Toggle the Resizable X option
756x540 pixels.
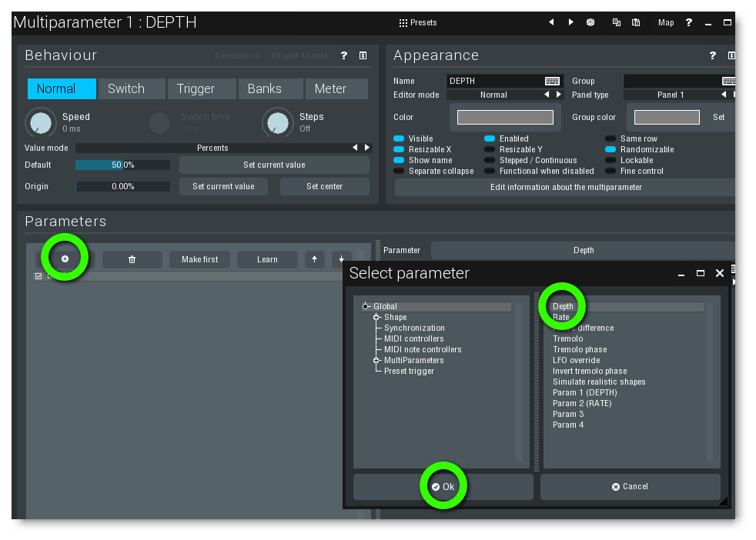click(423, 149)
